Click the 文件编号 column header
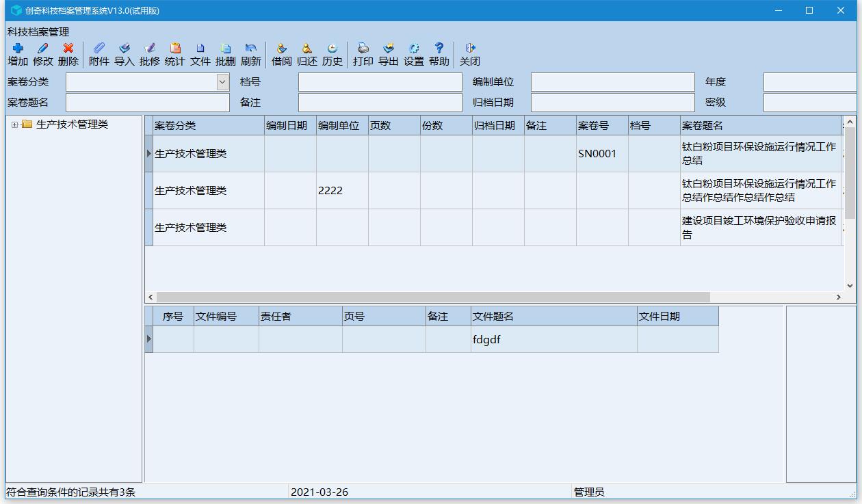The height and width of the screenshot is (504, 862). pos(226,317)
